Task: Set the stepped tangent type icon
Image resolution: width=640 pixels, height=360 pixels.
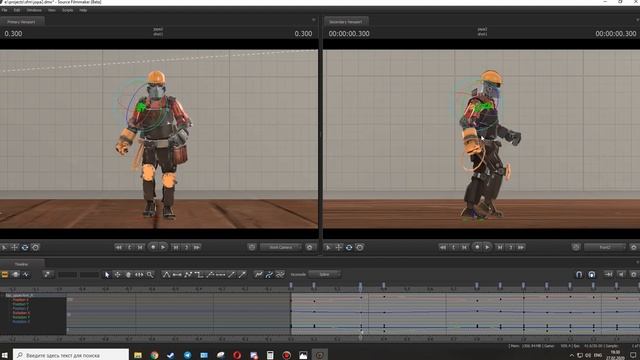Action: [199, 275]
